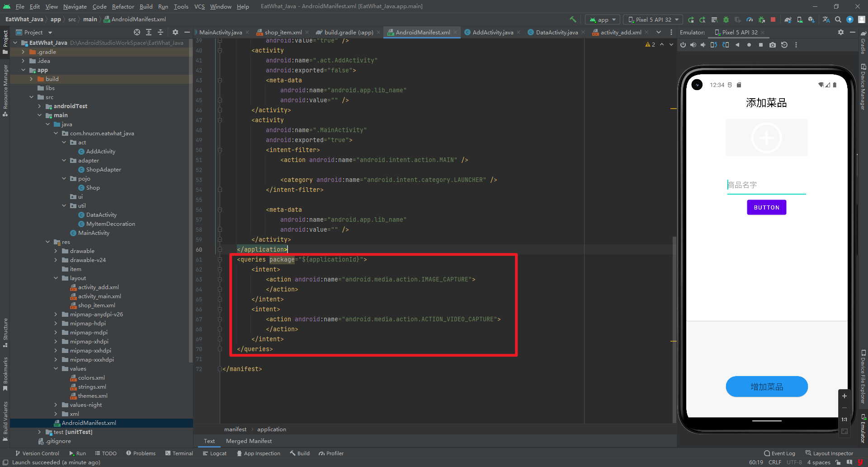The height and width of the screenshot is (467, 868).
Task: Rotate the emulator right
Action: pos(726,45)
